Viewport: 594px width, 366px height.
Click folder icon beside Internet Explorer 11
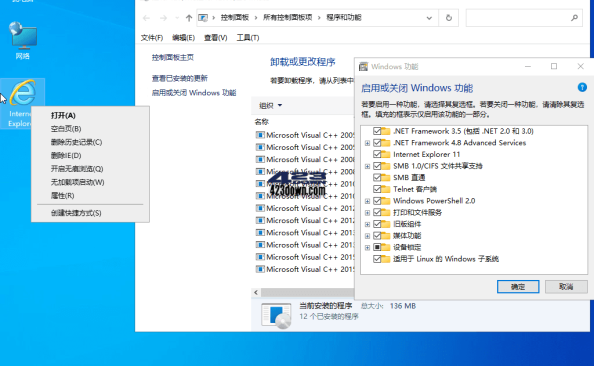pyautogui.click(x=386, y=154)
